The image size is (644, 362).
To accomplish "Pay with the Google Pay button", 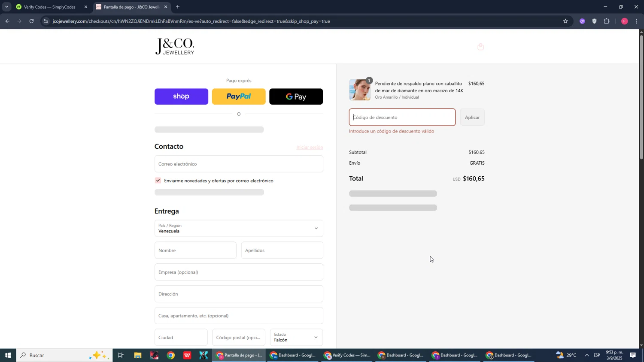I will [x=296, y=97].
